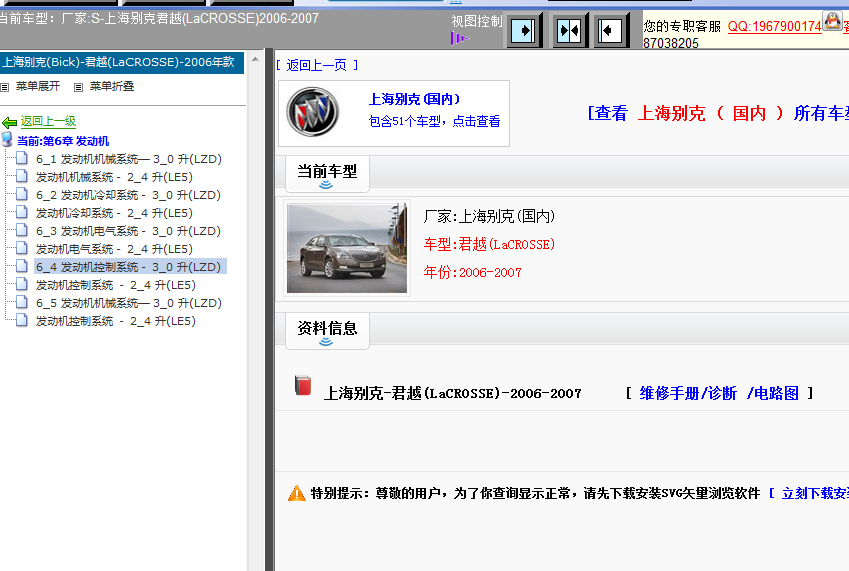Open 6_2 发动机冷却系统 3_0 升(LZD)
Image resolution: width=849 pixels, height=571 pixels.
pos(128,195)
